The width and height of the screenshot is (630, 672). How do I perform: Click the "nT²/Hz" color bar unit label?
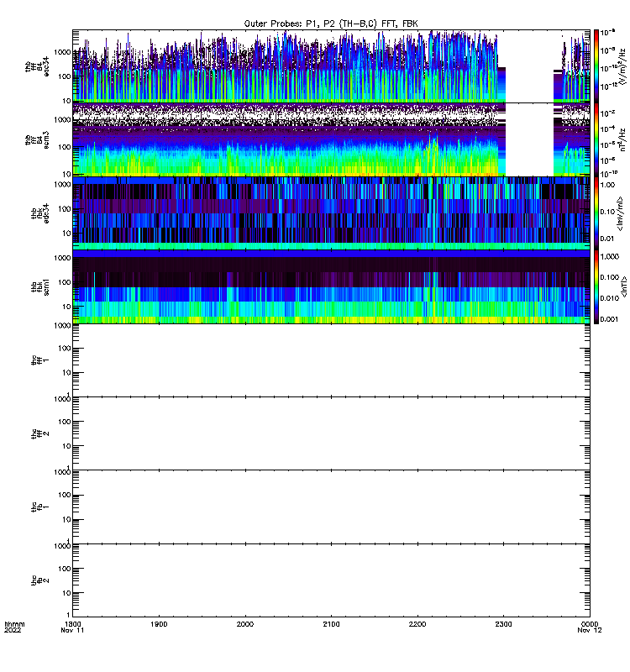pyautogui.click(x=622, y=139)
